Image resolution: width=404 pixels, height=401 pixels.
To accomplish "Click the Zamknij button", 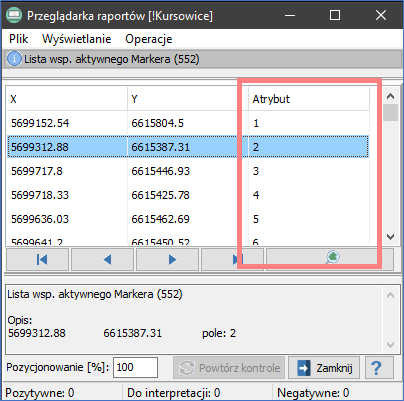I will tap(324, 368).
